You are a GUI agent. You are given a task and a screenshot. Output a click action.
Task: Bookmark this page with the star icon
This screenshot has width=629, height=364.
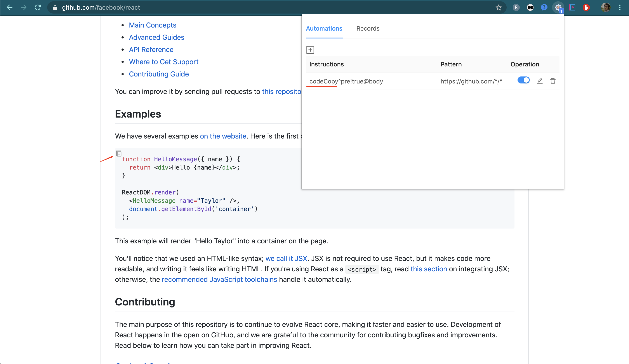click(499, 7)
